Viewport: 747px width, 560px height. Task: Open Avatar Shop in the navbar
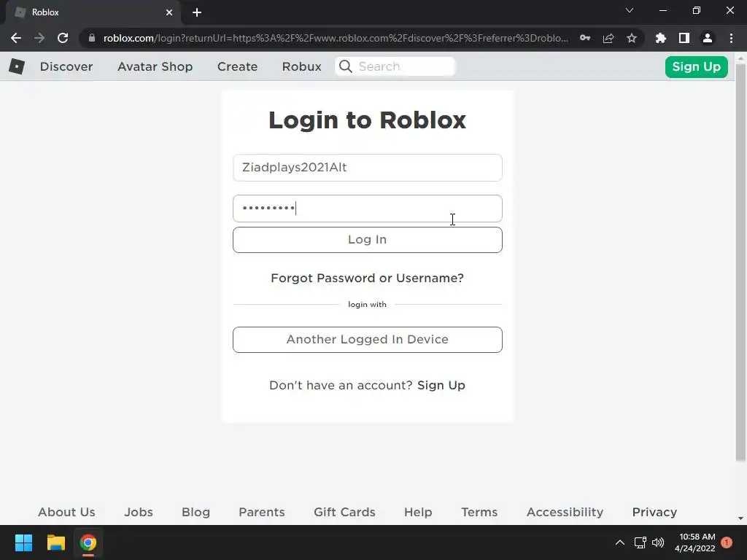point(155,66)
